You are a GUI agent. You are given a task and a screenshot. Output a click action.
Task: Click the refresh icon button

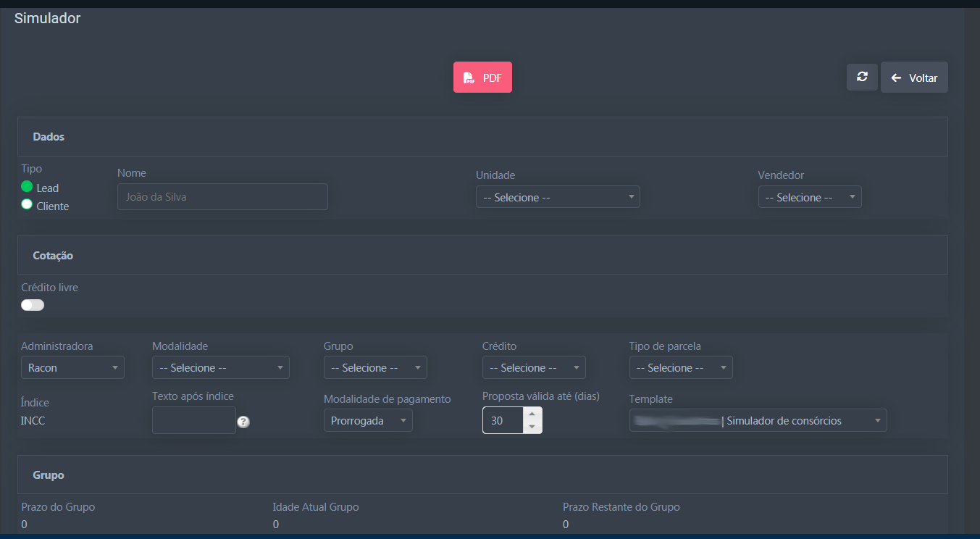pos(862,77)
